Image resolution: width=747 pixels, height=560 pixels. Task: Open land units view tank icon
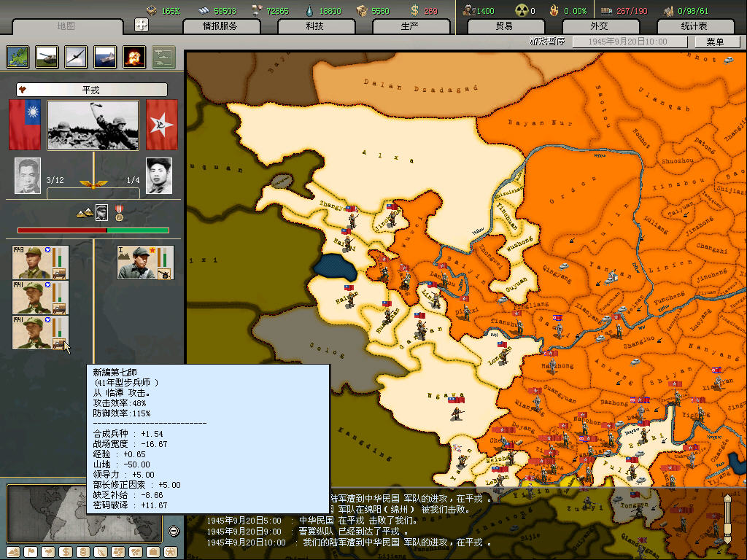47,57
